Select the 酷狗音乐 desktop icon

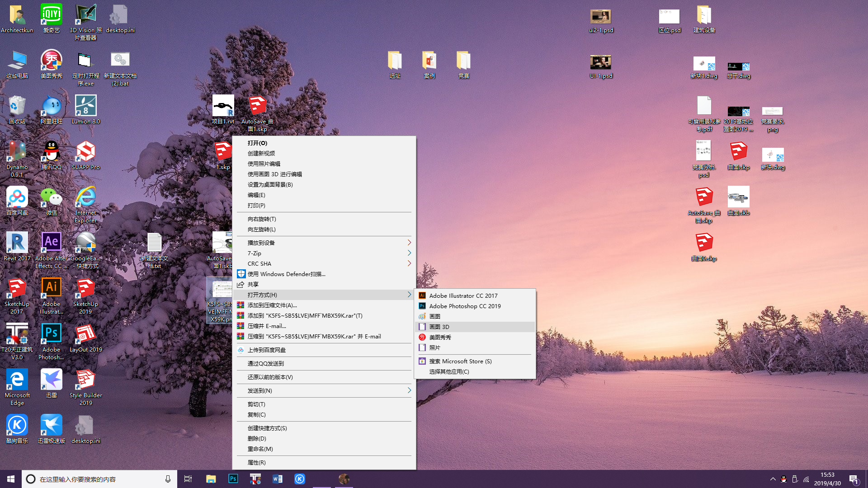pyautogui.click(x=17, y=430)
